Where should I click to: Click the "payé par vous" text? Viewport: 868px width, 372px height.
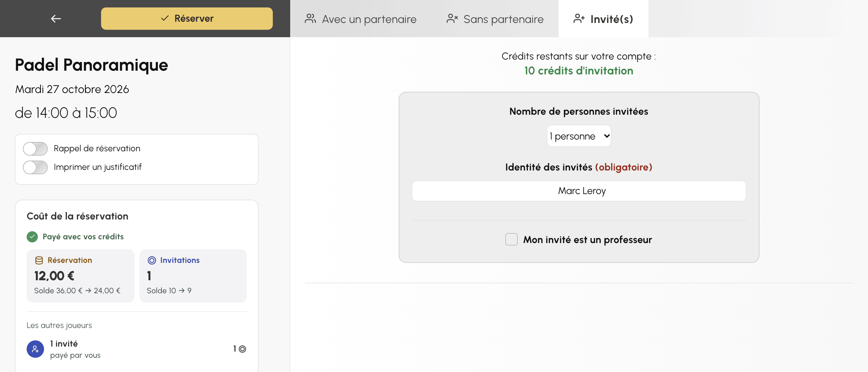[x=75, y=355]
